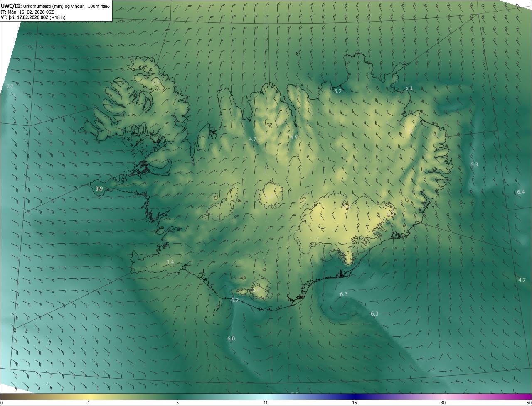Select the 3.9 value label
Image resolution: width=532 pixels, height=406 pixels.
coord(99,189)
